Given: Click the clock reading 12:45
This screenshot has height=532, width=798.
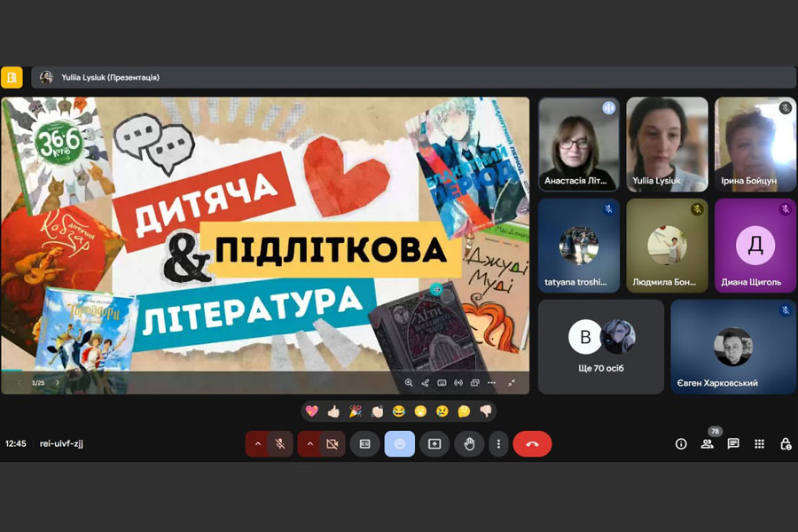Looking at the screenshot, I should point(16,443).
